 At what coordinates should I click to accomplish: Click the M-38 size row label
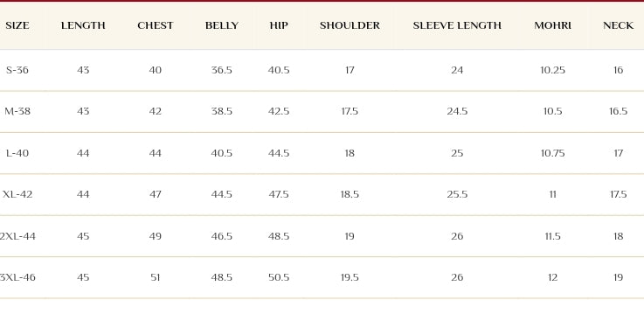(x=17, y=111)
